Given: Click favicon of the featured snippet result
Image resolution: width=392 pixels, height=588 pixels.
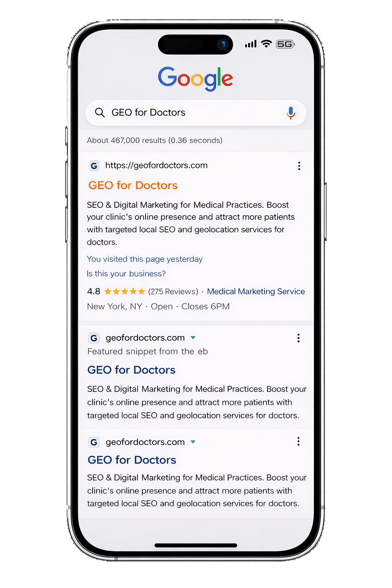Looking at the screenshot, I should coord(94,338).
